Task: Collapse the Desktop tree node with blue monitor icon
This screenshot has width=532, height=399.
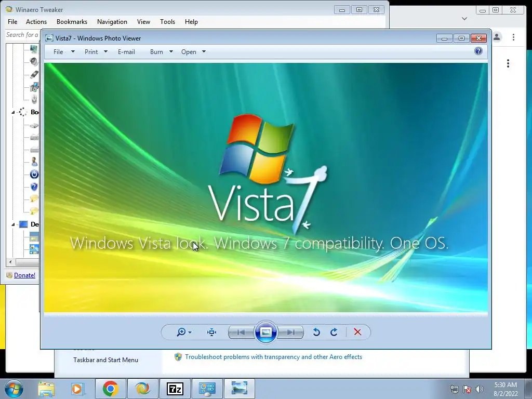Action: 13,224
